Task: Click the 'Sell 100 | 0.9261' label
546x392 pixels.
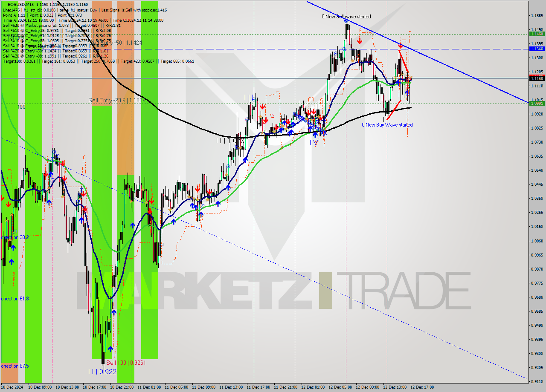Action: pos(126,363)
